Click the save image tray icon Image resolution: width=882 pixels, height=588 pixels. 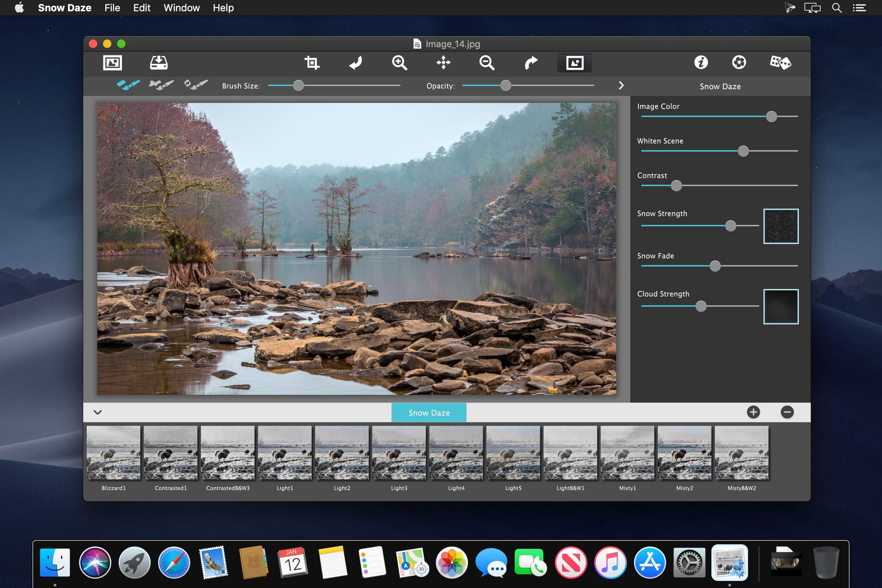tap(159, 63)
